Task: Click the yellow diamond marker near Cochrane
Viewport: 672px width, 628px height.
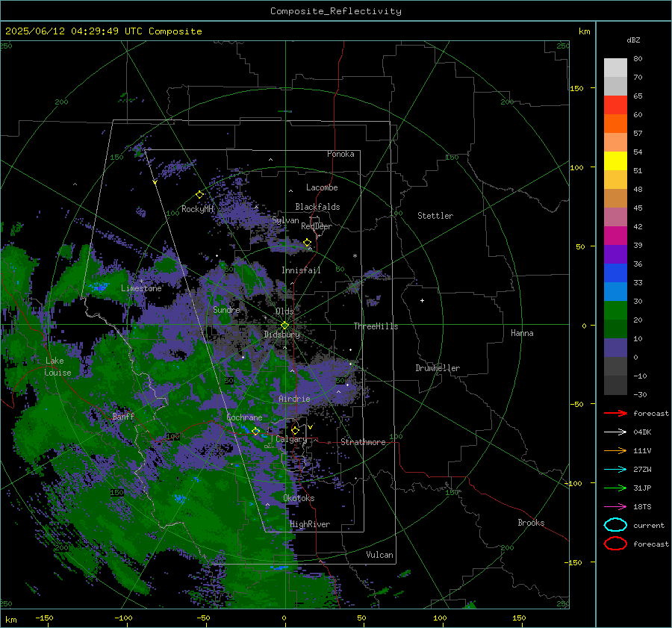Action: [256, 431]
